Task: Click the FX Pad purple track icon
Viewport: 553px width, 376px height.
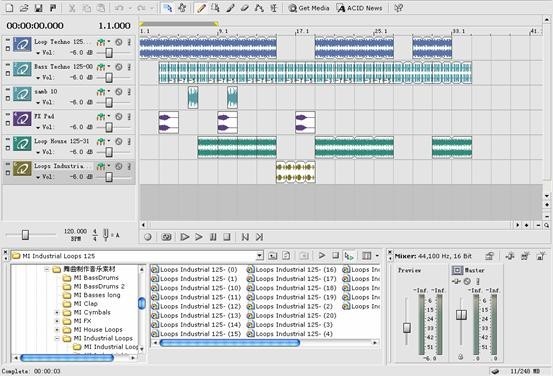Action: 22,119
